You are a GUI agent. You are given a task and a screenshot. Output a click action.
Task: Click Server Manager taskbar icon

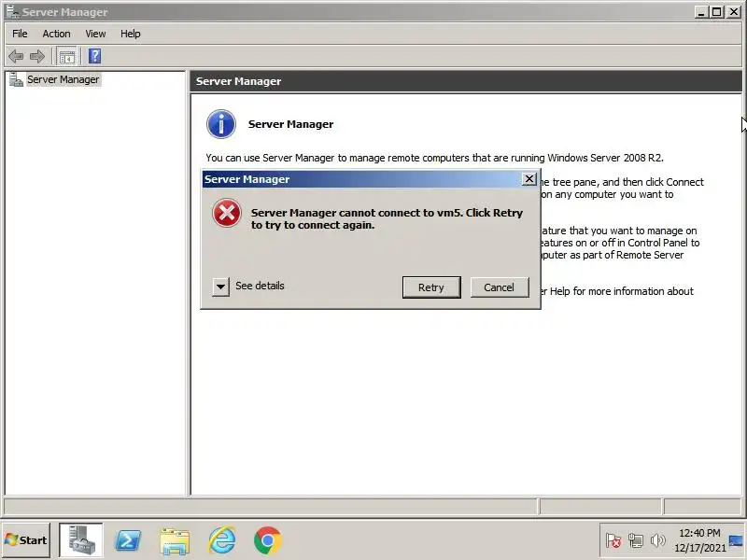tap(80, 540)
